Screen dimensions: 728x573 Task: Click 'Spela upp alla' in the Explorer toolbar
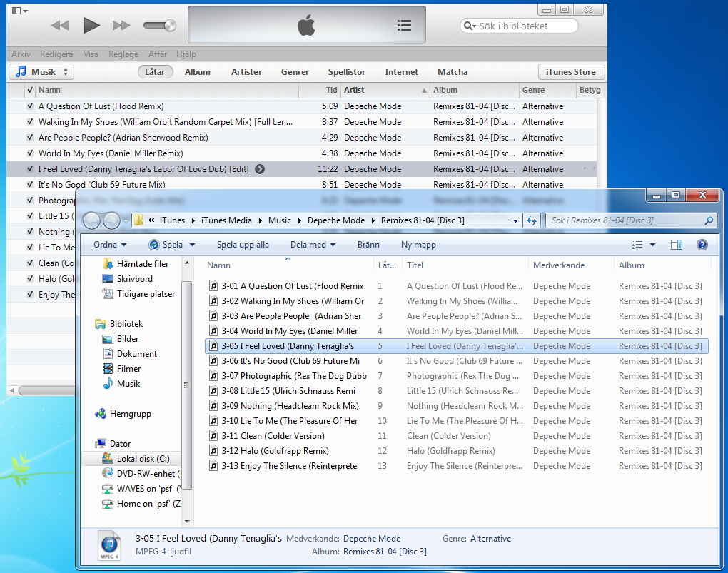click(243, 245)
